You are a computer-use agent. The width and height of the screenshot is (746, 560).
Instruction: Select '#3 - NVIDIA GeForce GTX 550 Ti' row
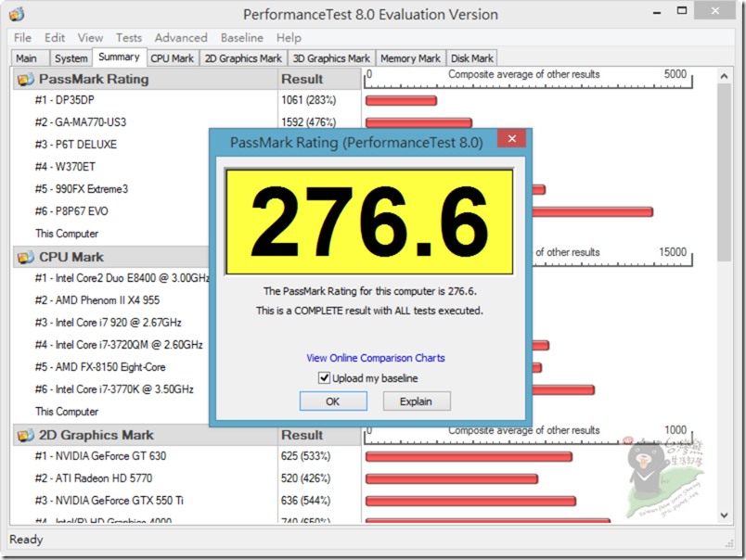(x=109, y=501)
